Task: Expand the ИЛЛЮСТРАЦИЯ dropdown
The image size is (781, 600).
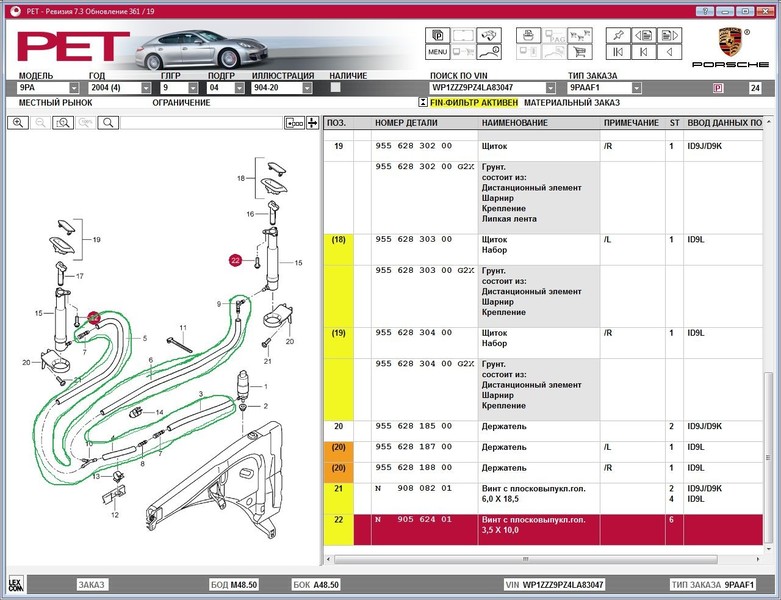Action: 307,88
